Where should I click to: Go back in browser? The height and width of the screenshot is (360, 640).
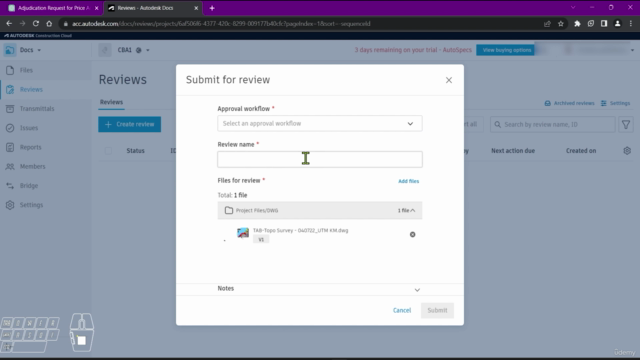click(x=9, y=24)
